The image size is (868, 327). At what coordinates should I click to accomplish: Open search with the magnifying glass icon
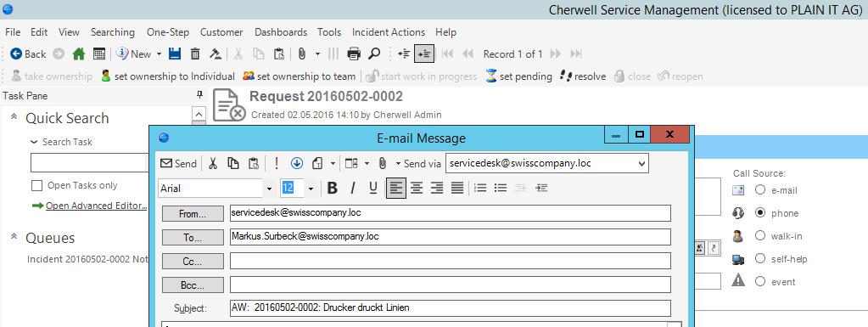[375, 54]
